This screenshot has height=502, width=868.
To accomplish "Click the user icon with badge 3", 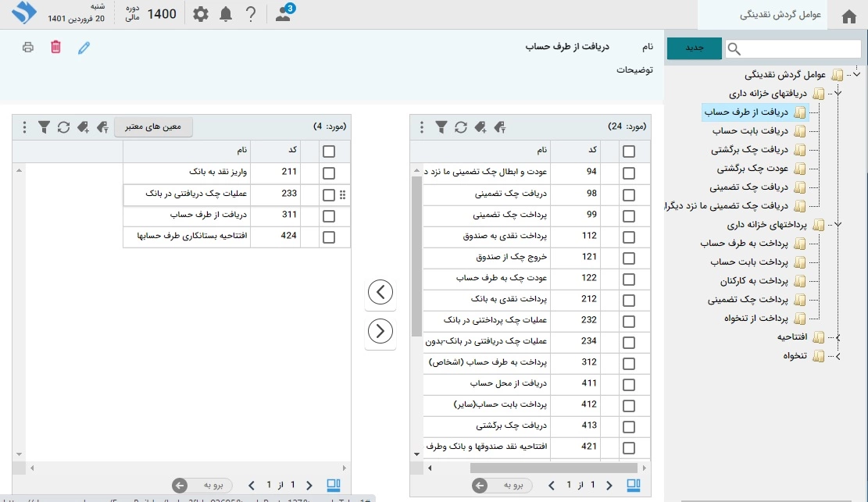I will (283, 13).
